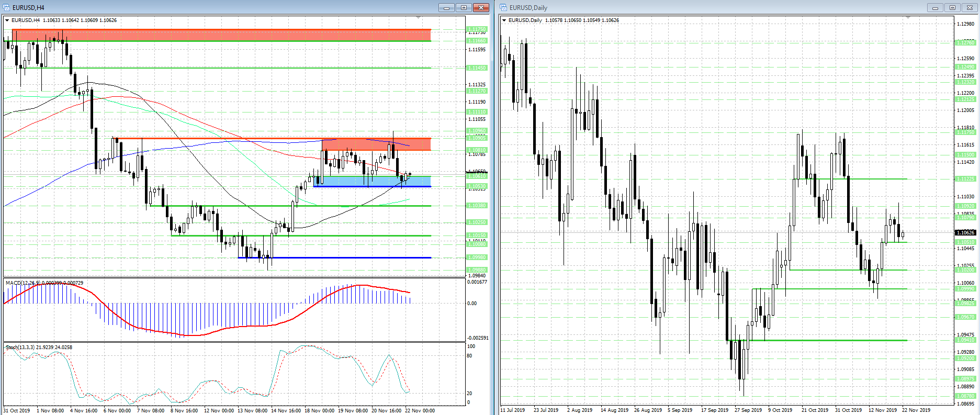Click the 22 Nov 2019 date on Daily axis
980x415 pixels.
(916, 410)
